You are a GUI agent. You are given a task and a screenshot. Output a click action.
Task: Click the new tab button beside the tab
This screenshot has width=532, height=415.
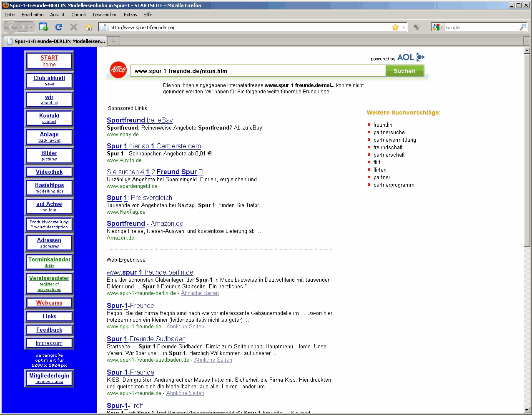(113, 41)
